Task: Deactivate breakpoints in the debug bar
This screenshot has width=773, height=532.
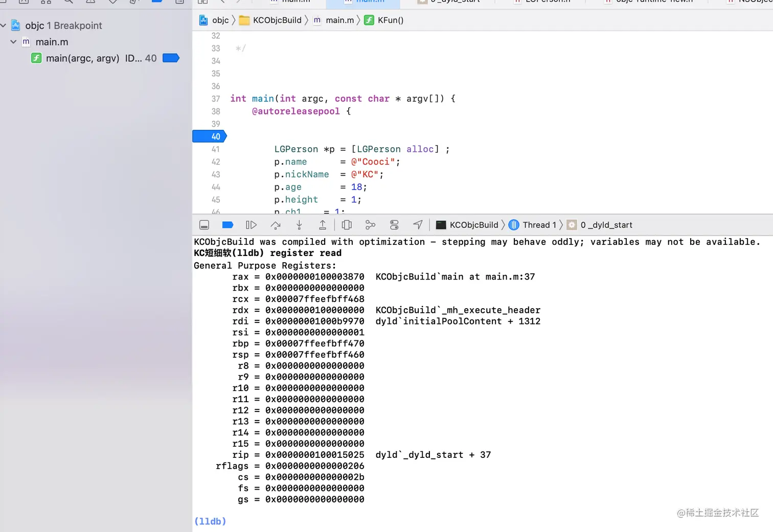Action: pos(228,225)
